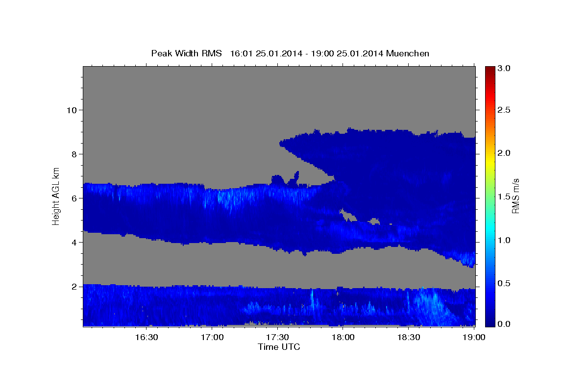
Task: Click the 18:30 time tick label
Action: tap(409, 338)
